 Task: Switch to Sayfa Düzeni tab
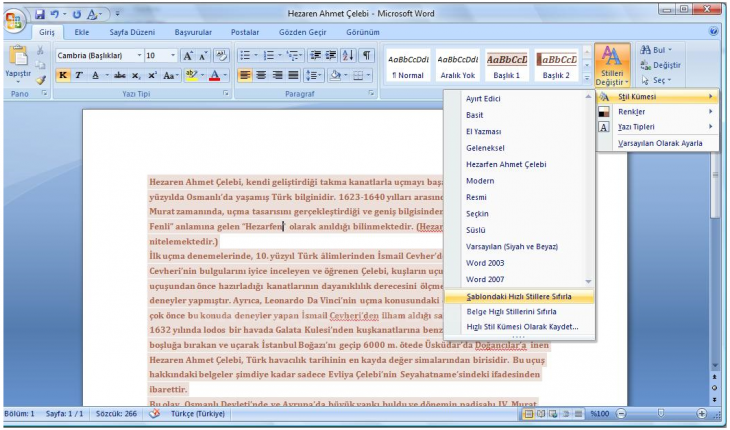132,32
